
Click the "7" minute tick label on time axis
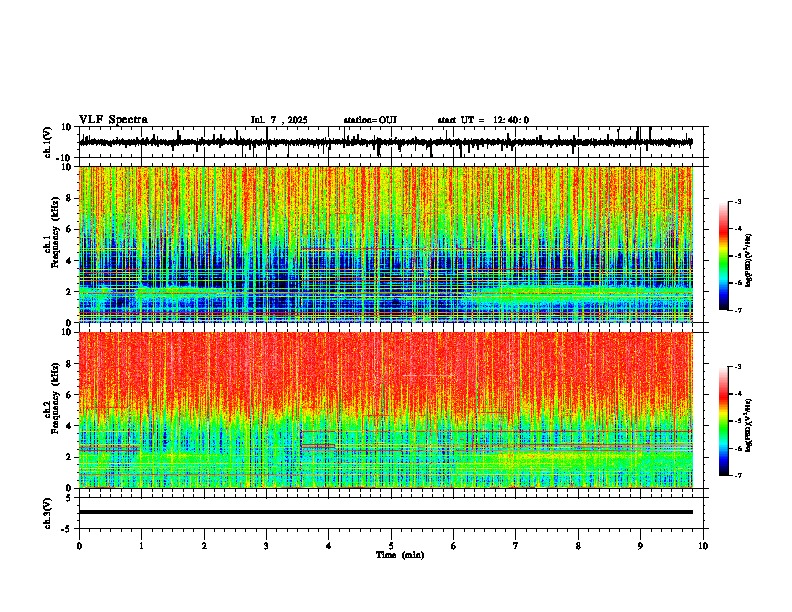[x=516, y=546]
